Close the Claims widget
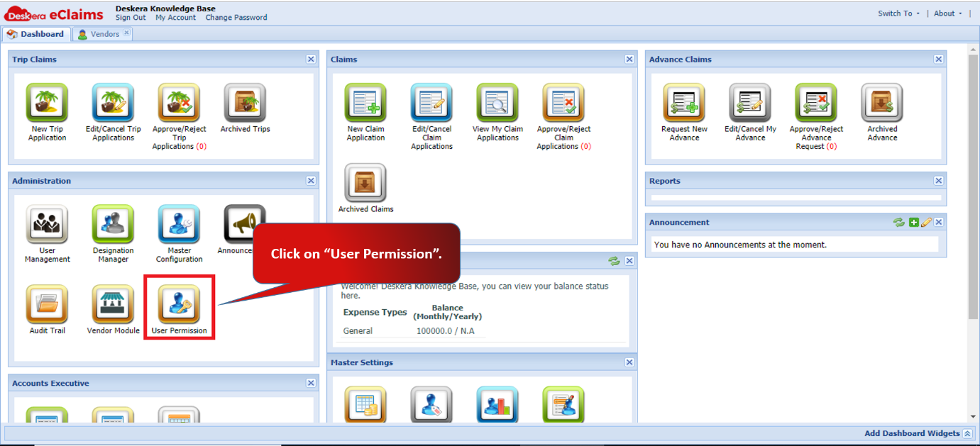980x446 pixels. (629, 60)
